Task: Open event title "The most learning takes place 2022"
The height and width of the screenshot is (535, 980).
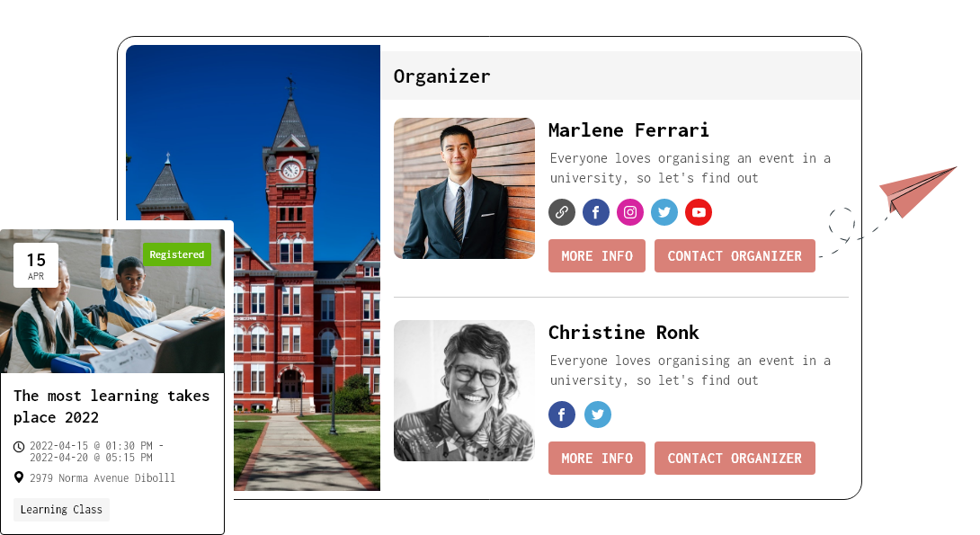Action: click(111, 406)
